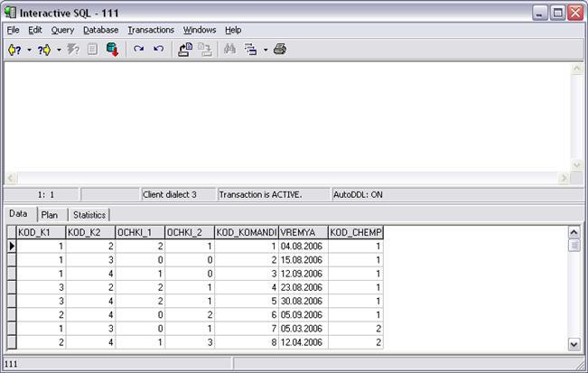Click the tree-structure display icon
Screen dimensions: 588x373
tap(252, 50)
